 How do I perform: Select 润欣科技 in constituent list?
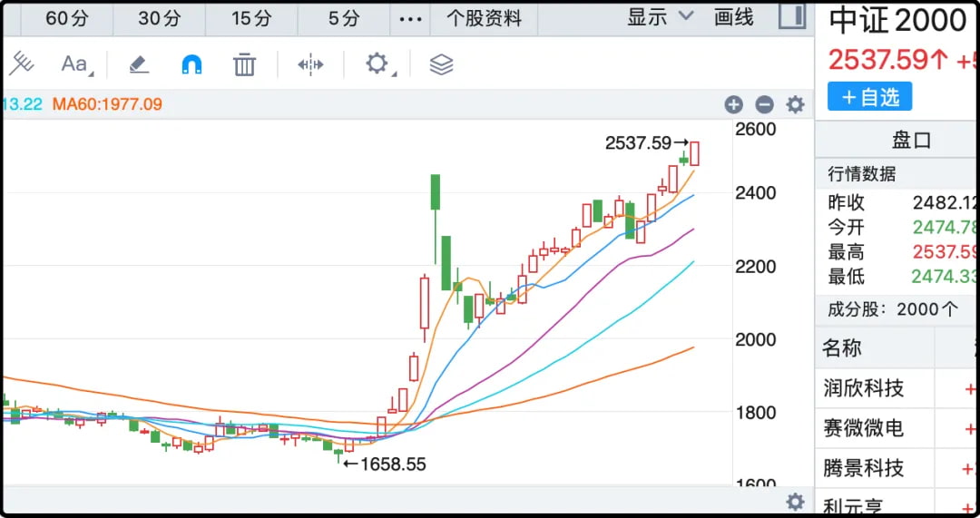(x=864, y=388)
